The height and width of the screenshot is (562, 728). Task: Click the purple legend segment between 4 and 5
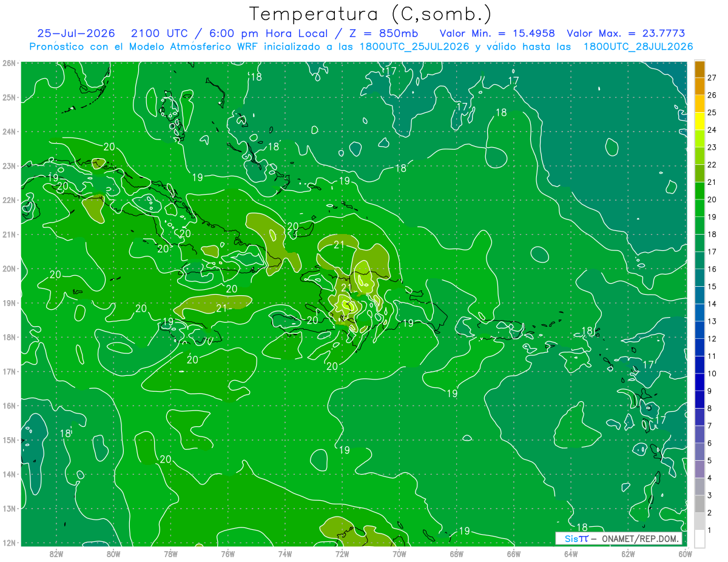click(x=699, y=469)
